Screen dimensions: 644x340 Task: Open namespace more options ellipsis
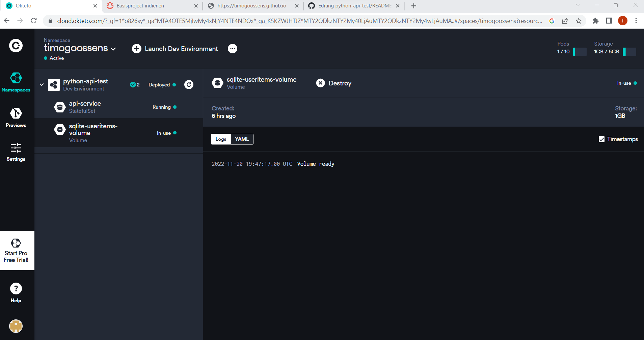point(233,49)
